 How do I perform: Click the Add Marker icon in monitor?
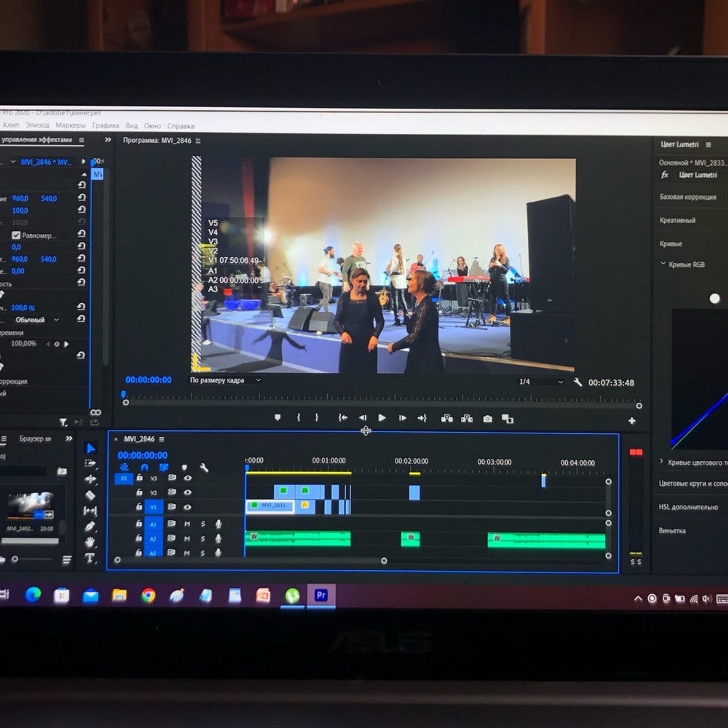(278, 417)
